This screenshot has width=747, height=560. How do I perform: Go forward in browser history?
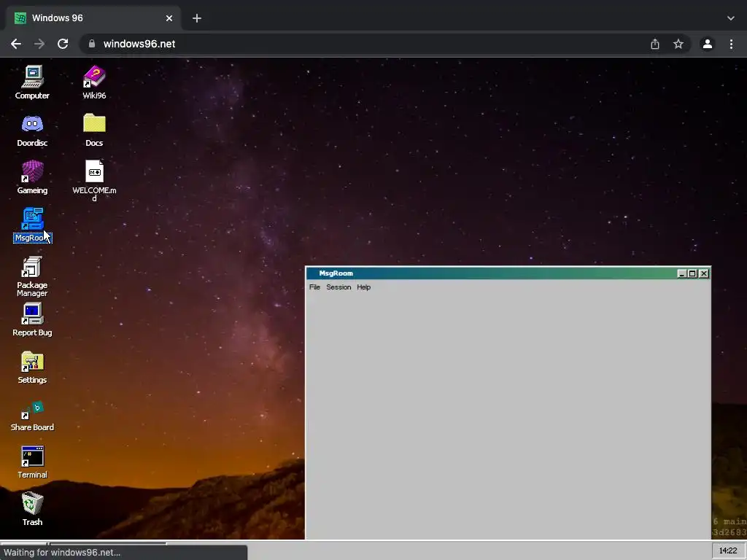click(39, 44)
